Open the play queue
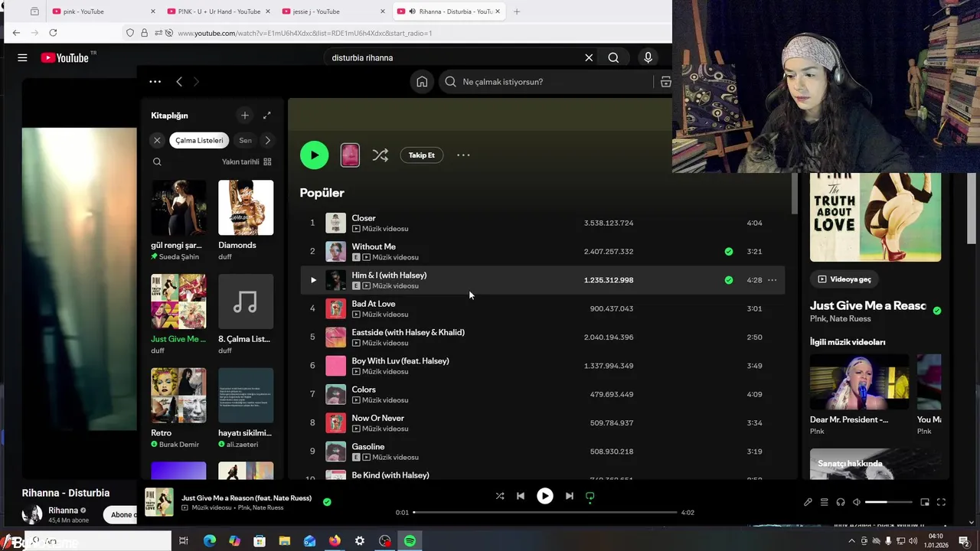Screen dimensions: 980x551 pos(825,502)
